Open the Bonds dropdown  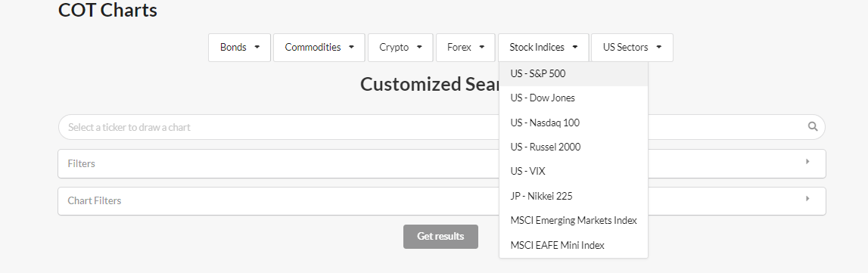pos(240,48)
